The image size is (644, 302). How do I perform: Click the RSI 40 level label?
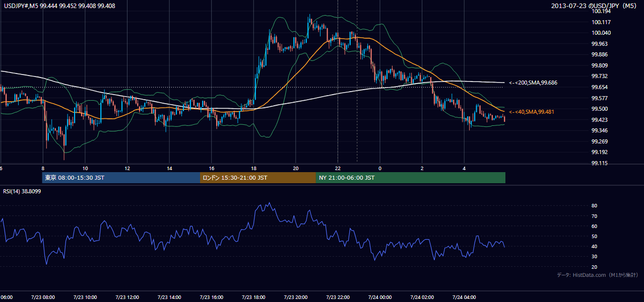(594, 247)
